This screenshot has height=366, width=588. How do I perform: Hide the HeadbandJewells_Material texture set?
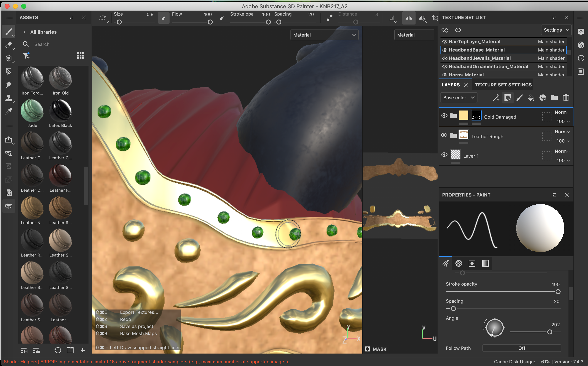coord(445,58)
